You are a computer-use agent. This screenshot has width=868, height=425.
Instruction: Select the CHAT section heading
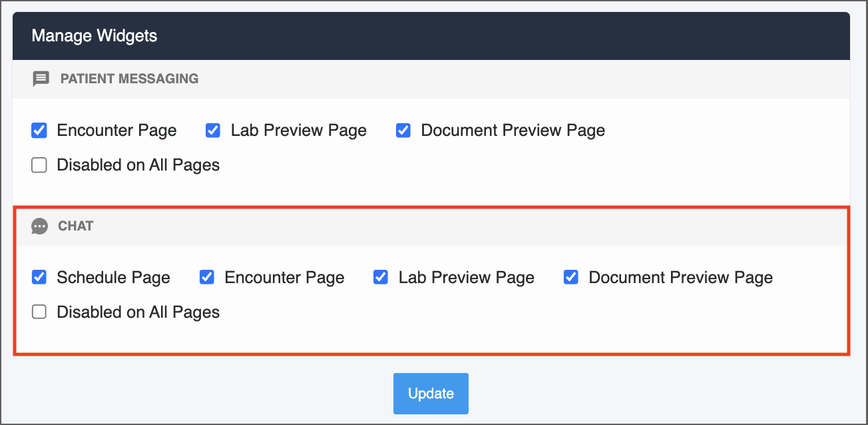(x=76, y=226)
